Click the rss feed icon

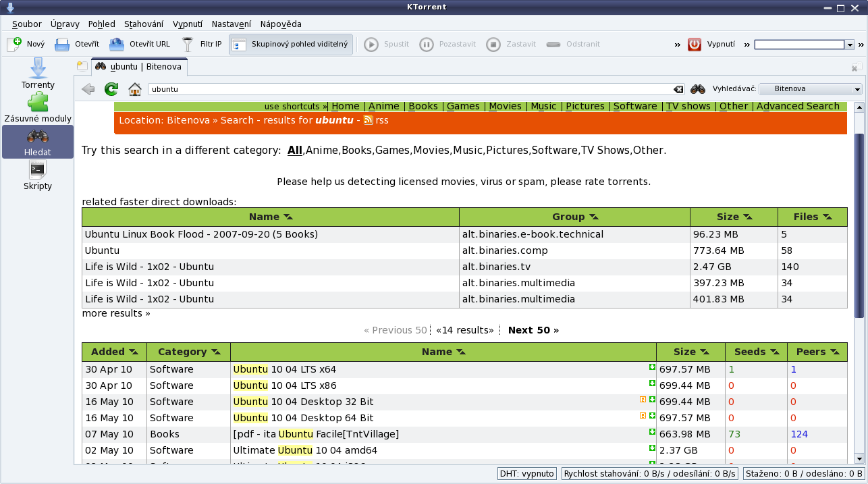[369, 120]
